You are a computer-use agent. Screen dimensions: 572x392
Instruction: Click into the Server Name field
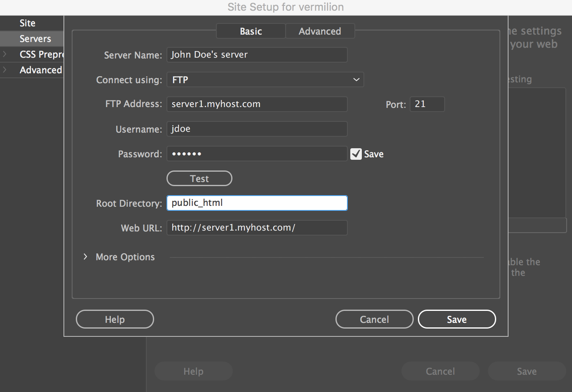coord(257,54)
